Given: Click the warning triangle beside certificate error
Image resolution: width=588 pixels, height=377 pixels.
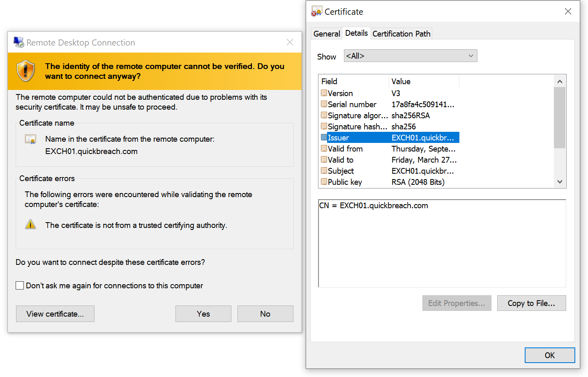Looking at the screenshot, I should click(30, 224).
